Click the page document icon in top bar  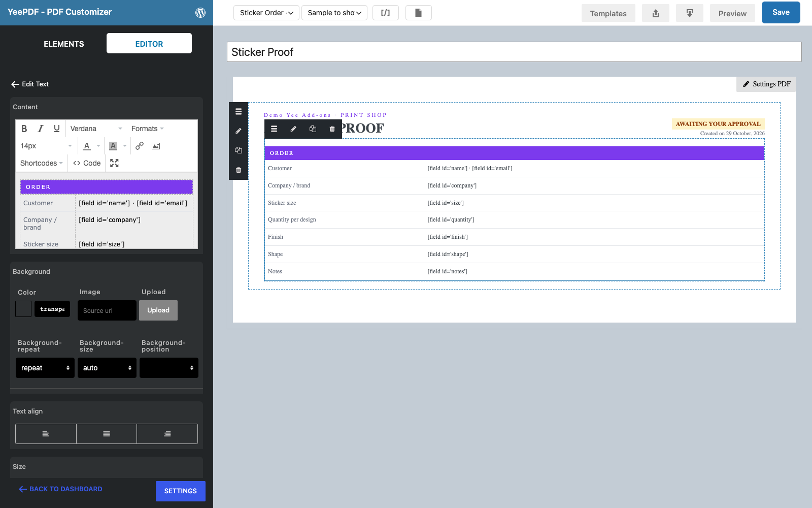click(419, 13)
